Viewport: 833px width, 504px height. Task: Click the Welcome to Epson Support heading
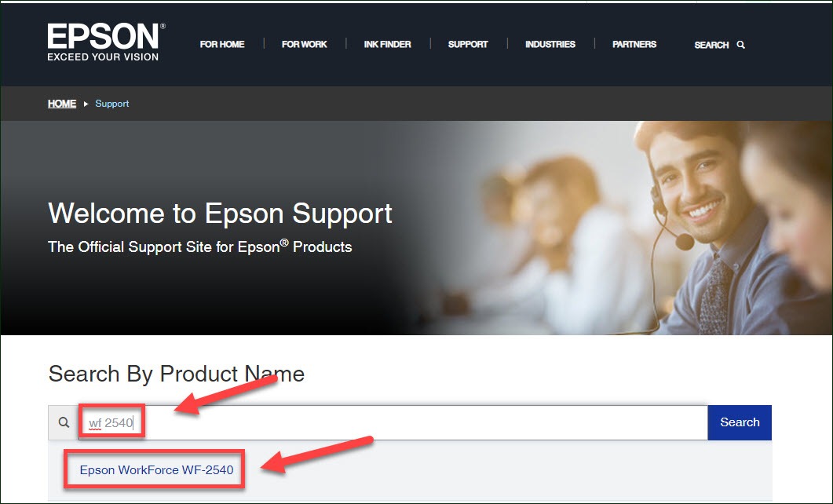(x=220, y=213)
